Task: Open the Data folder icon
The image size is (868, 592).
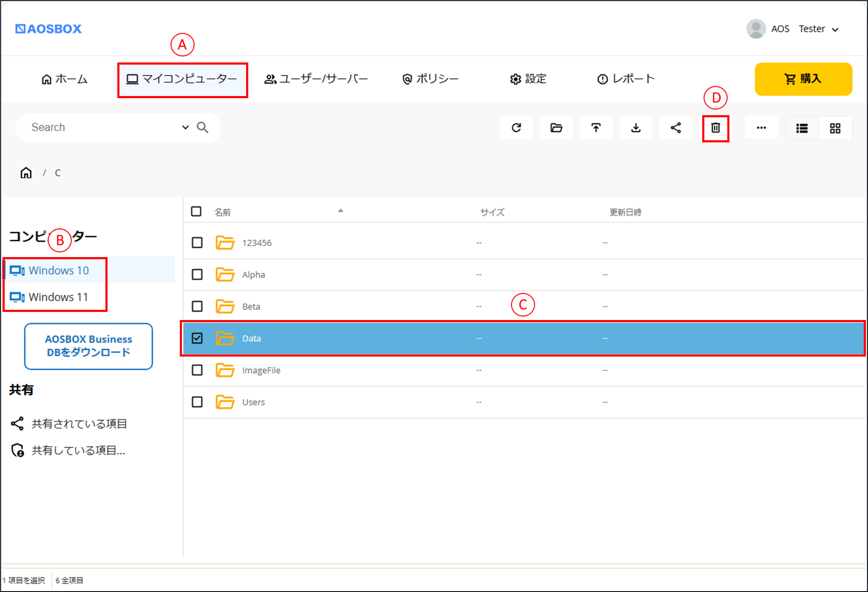Action: [225, 338]
